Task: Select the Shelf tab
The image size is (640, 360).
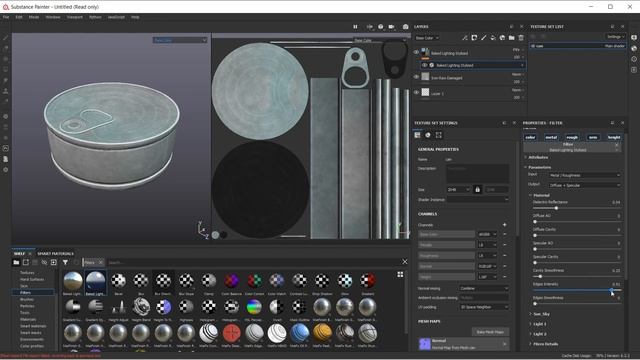Action: pos(19,253)
